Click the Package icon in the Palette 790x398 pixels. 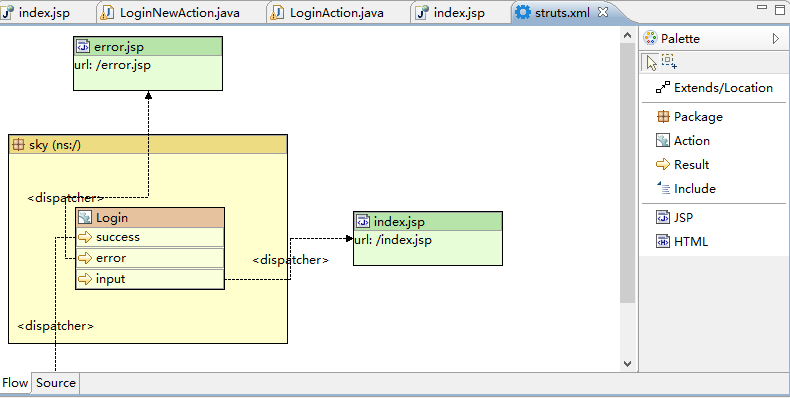663,116
